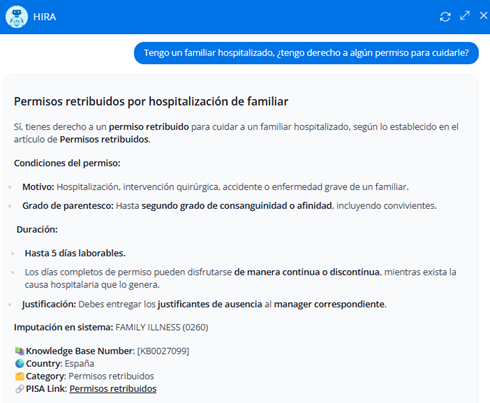Click the FAMILY ILLNESS (0260) imputation code
The image size is (490, 403).
point(162,327)
